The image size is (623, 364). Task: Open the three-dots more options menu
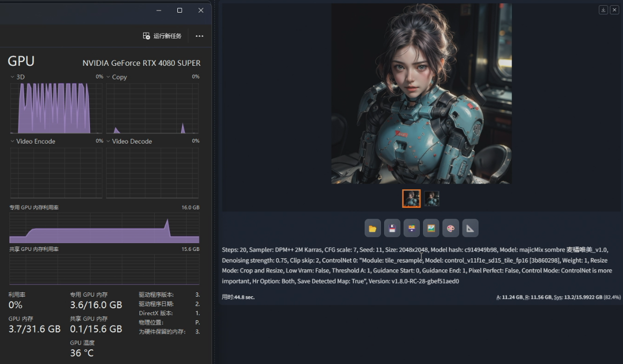coord(199,36)
